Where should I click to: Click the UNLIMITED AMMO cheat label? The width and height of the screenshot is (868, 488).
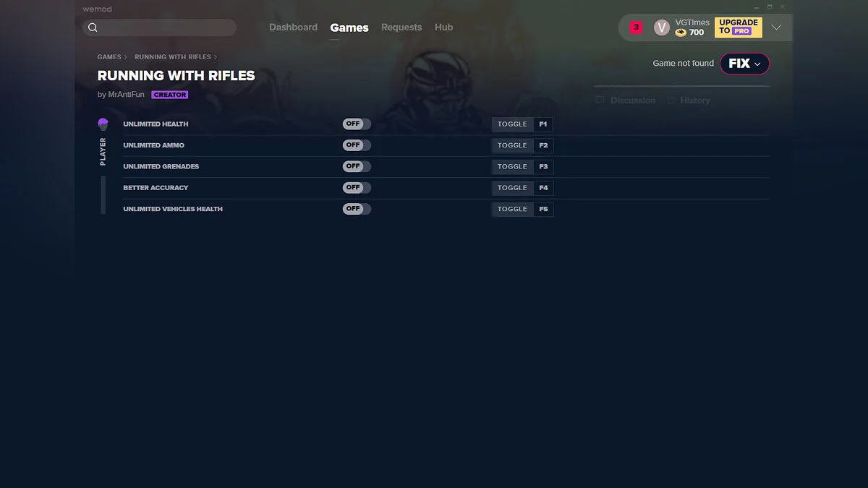pos(153,145)
